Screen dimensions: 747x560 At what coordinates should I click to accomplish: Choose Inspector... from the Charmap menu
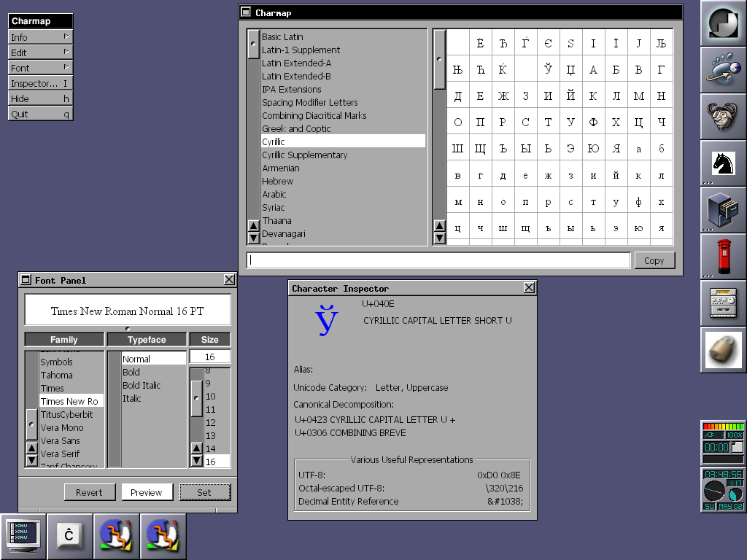point(40,83)
